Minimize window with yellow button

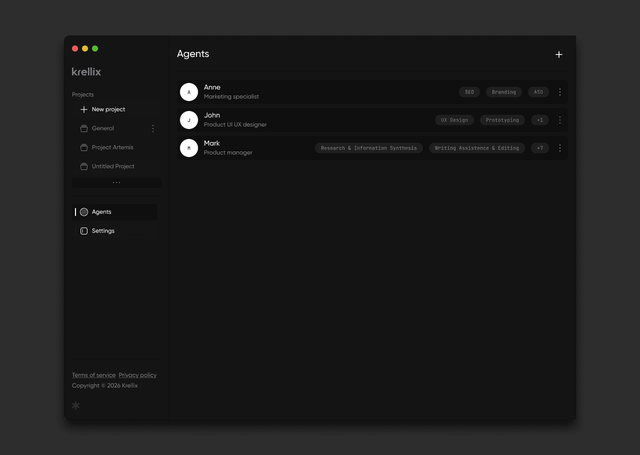point(85,49)
